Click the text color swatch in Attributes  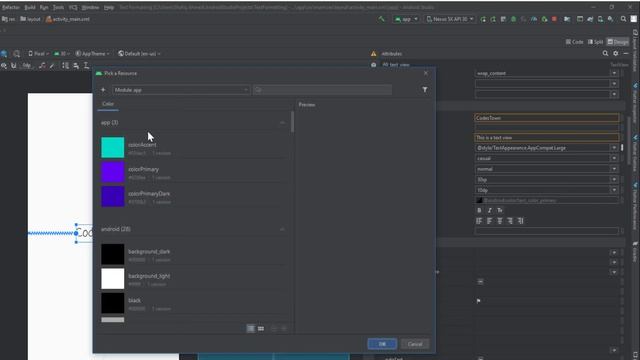(x=479, y=200)
